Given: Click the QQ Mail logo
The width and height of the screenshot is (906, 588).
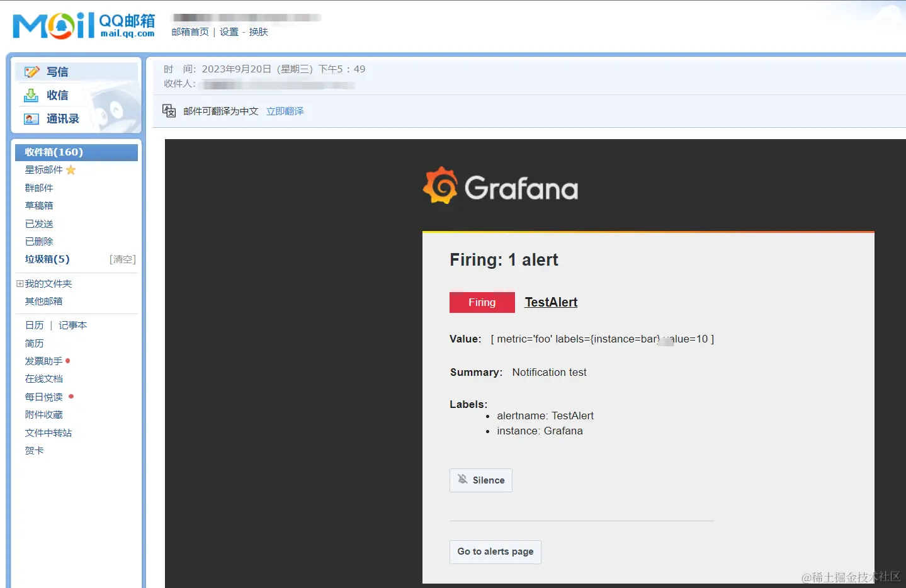Looking at the screenshot, I should coord(84,25).
